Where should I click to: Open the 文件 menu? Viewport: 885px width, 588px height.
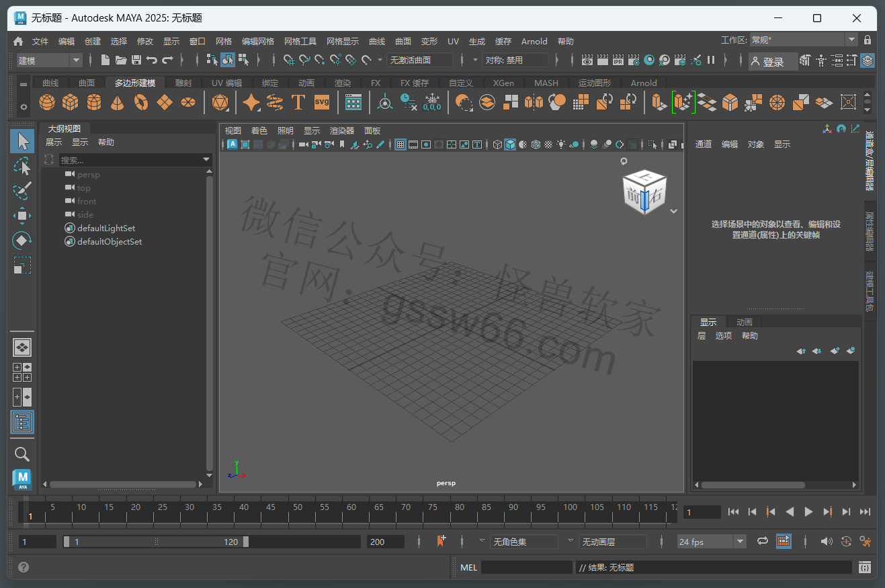click(x=40, y=41)
